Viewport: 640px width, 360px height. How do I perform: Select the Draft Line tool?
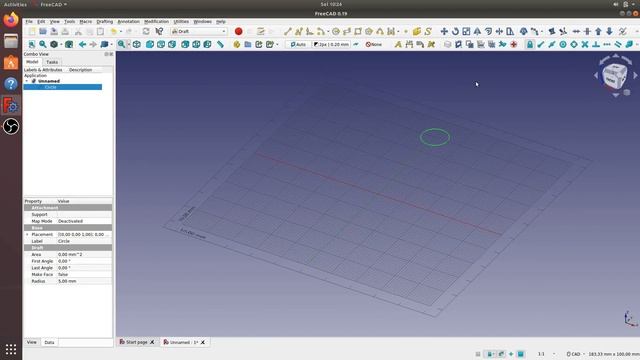(288, 31)
